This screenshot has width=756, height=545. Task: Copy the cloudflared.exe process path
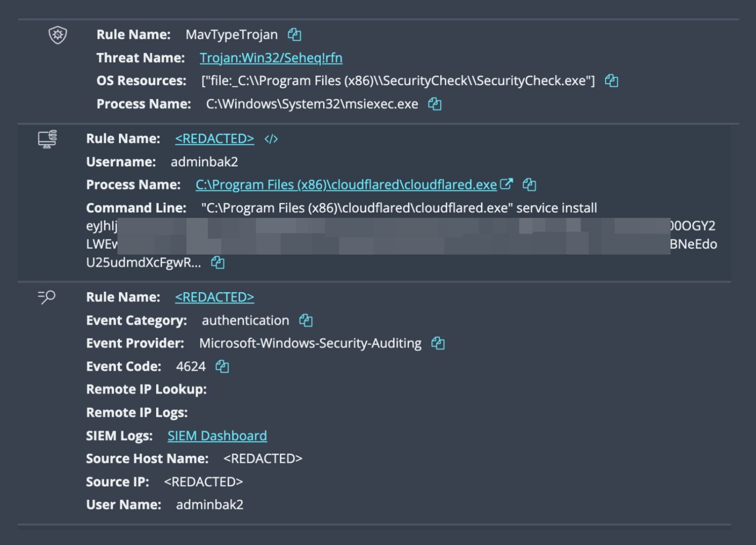click(529, 185)
